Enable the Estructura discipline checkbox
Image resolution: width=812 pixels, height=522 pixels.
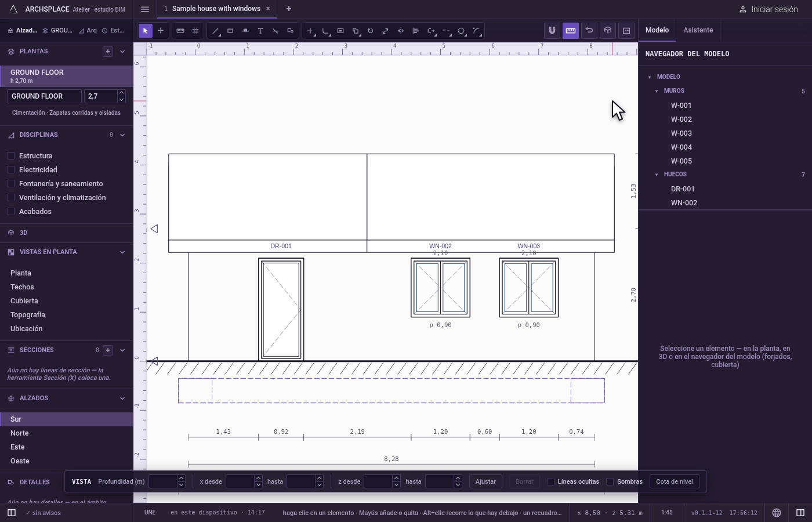[x=11, y=156]
